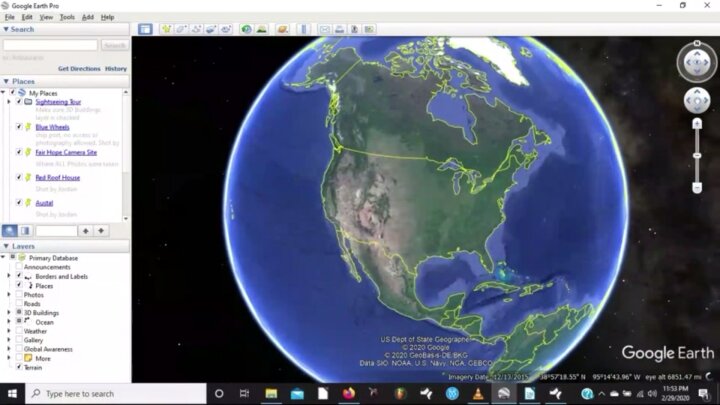720x405 pixels.
Task: Click the Search button
Action: [114, 45]
